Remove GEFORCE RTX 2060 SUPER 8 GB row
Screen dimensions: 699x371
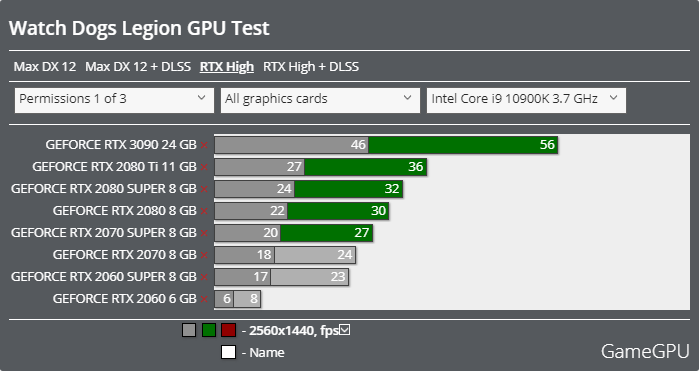(x=204, y=277)
